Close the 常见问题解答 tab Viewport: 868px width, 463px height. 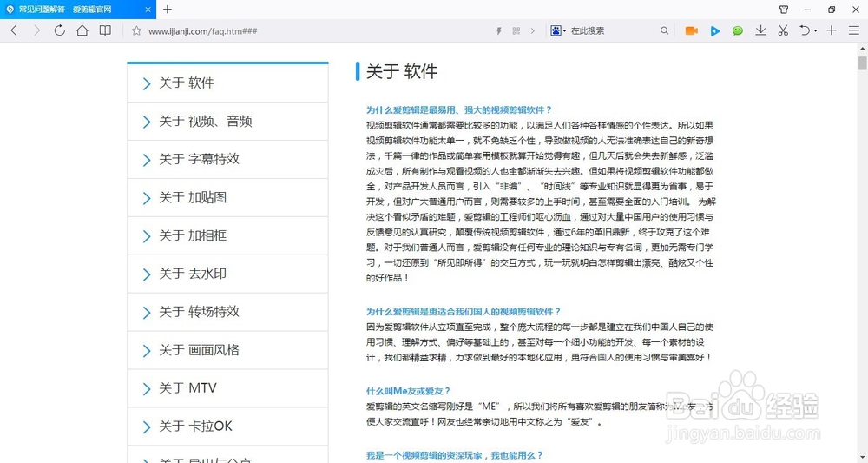click(148, 10)
